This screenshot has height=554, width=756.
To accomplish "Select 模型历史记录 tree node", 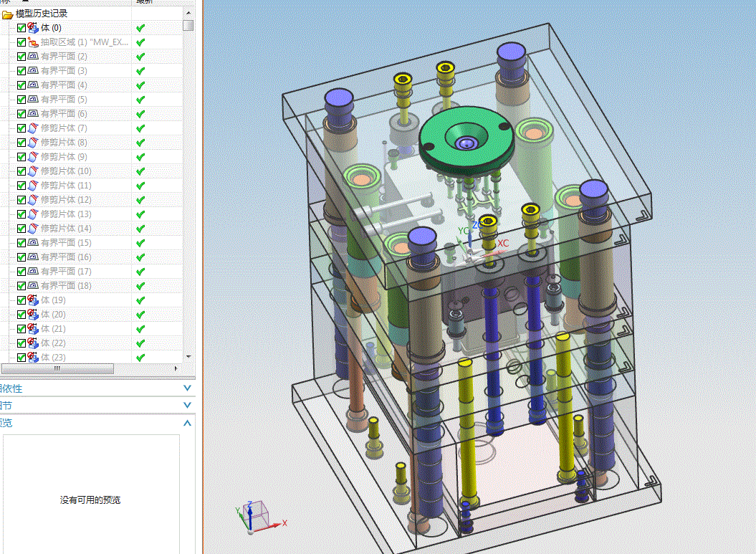I will (42, 14).
